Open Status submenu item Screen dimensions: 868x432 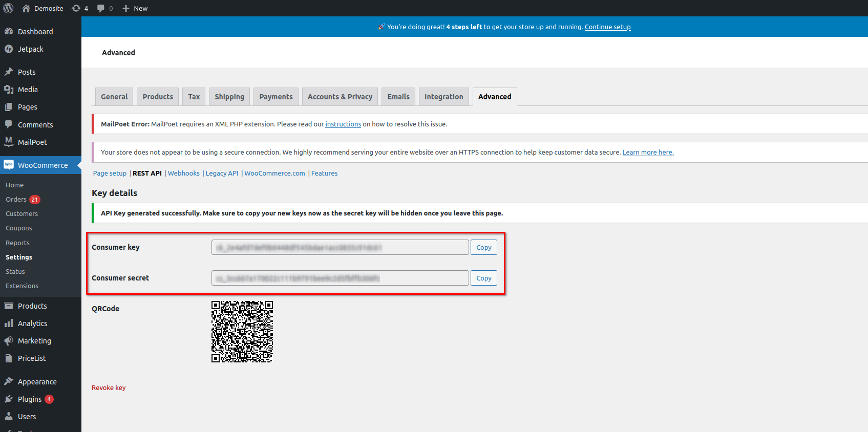pyautogui.click(x=15, y=271)
